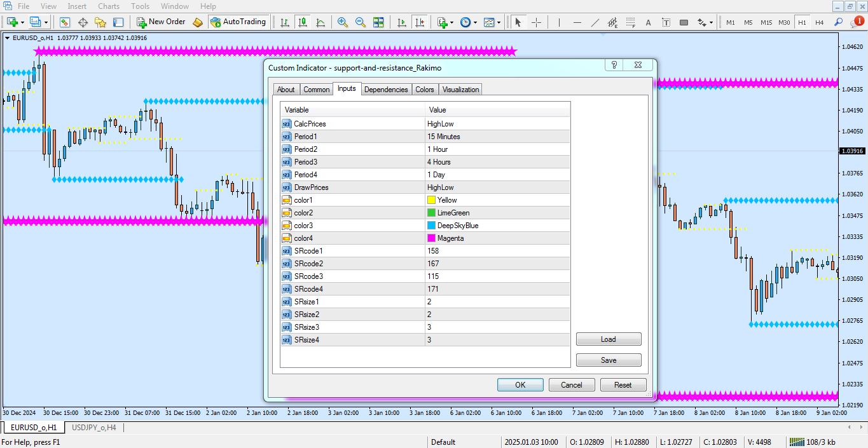The height and width of the screenshot is (448, 868).
Task: Zoom in on the chart
Action: [342, 22]
